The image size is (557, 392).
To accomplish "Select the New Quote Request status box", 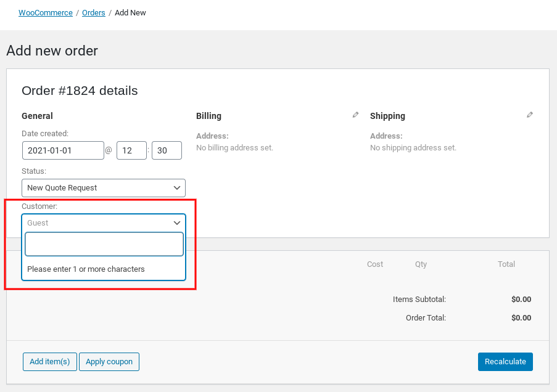I will tap(104, 188).
